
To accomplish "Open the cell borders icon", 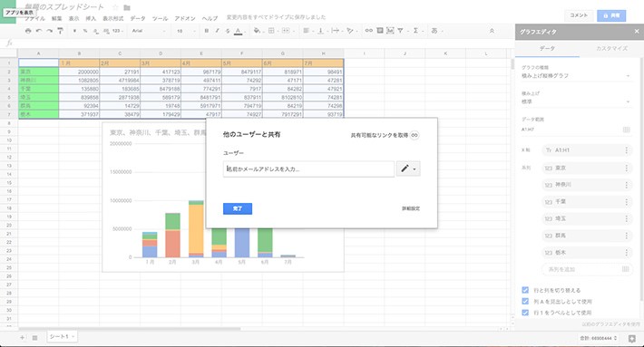I will [272, 31].
